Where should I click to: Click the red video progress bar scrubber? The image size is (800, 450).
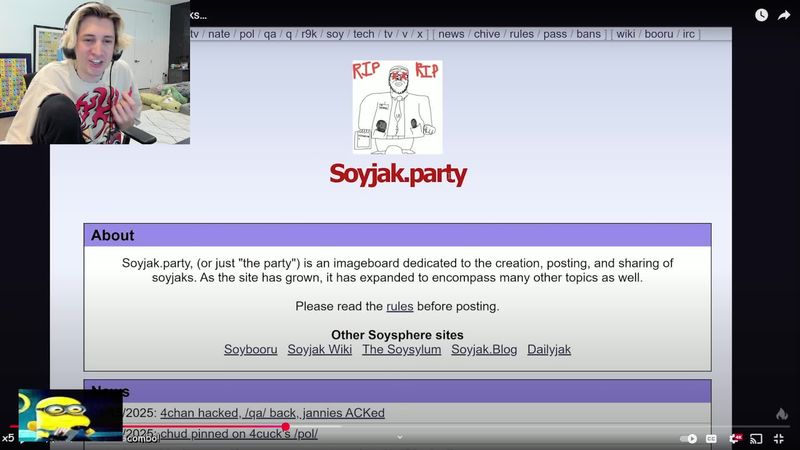(286, 427)
